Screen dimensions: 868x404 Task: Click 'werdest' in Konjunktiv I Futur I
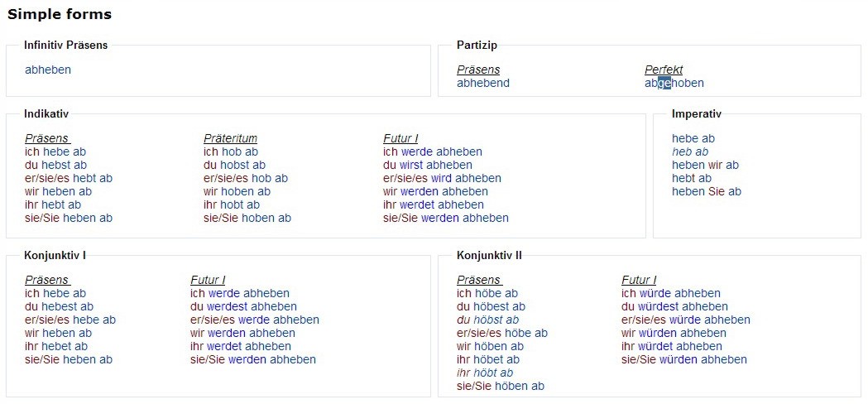click(231, 306)
